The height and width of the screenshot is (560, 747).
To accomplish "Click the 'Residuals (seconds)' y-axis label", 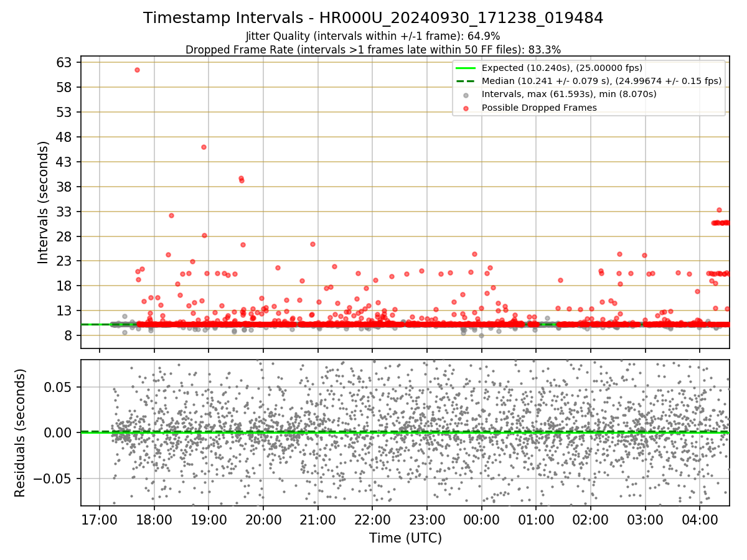I will click(x=20, y=432).
